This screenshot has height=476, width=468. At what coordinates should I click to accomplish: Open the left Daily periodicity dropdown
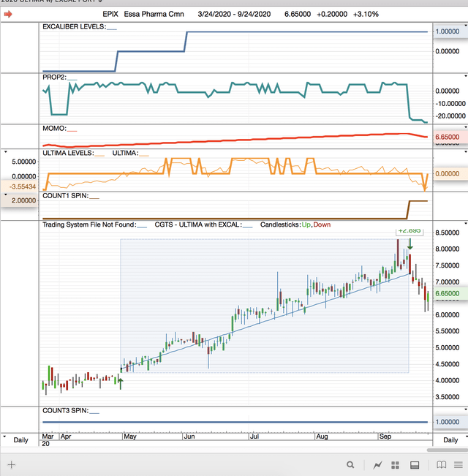click(x=4, y=437)
